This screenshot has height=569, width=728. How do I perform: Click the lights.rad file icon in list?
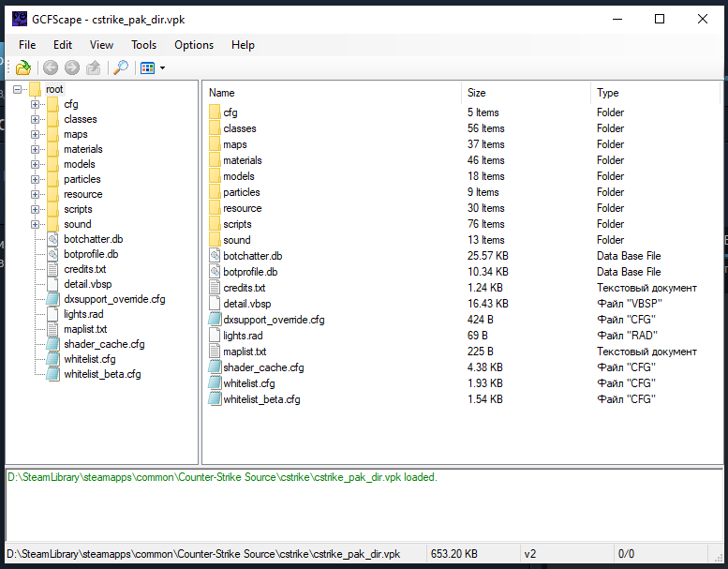215,336
